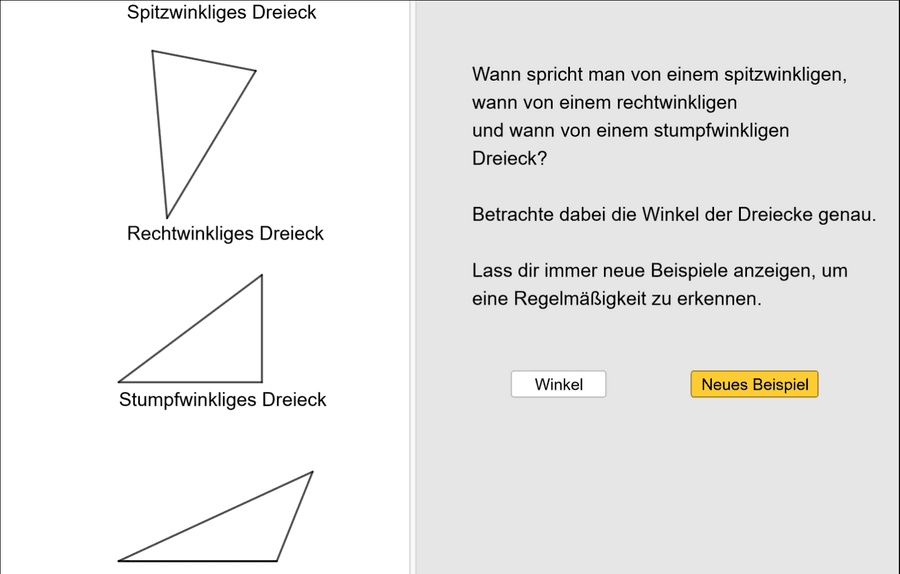Click the bottom vertex of the acute triangle
Screen dimensions: 900x574
pyautogui.click(x=167, y=217)
